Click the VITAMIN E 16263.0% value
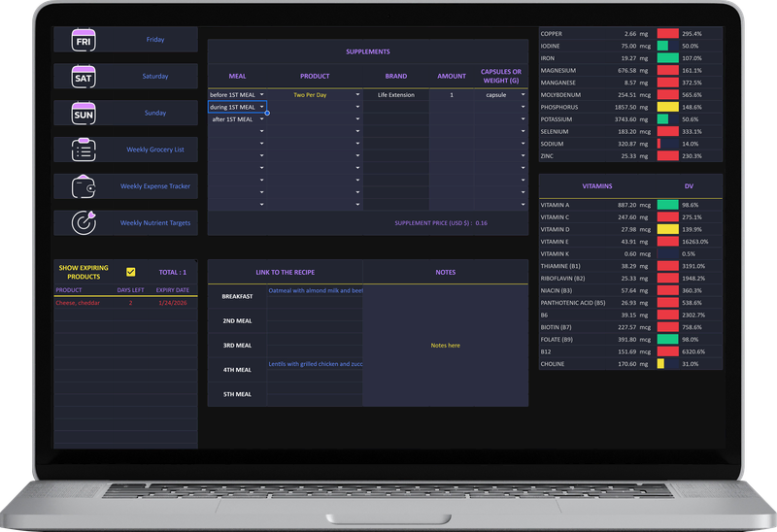 tap(694, 242)
